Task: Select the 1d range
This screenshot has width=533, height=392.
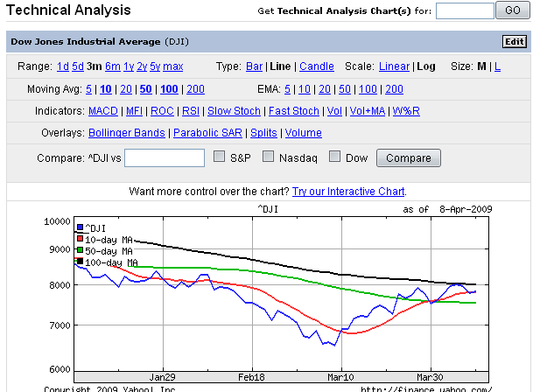Action: pos(63,66)
